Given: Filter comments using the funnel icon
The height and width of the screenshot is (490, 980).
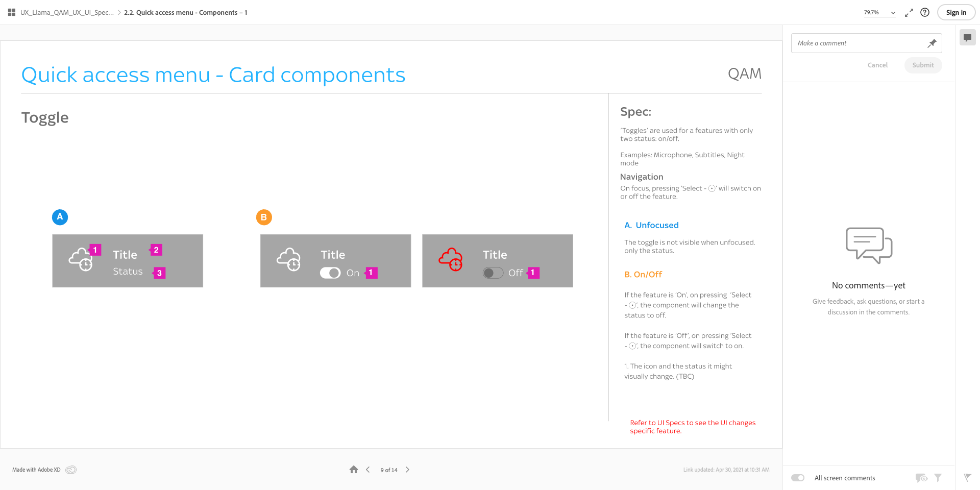Looking at the screenshot, I should (x=939, y=477).
